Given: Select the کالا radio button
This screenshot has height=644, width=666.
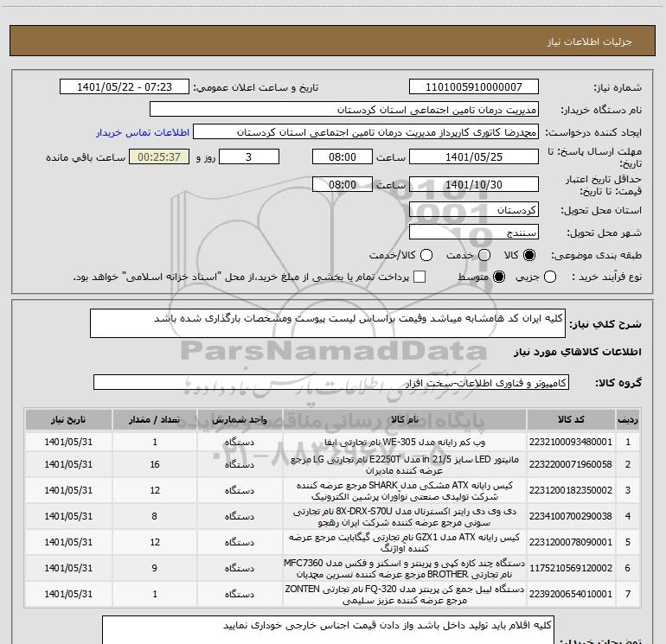Looking at the screenshot, I should pyautogui.click(x=529, y=255).
